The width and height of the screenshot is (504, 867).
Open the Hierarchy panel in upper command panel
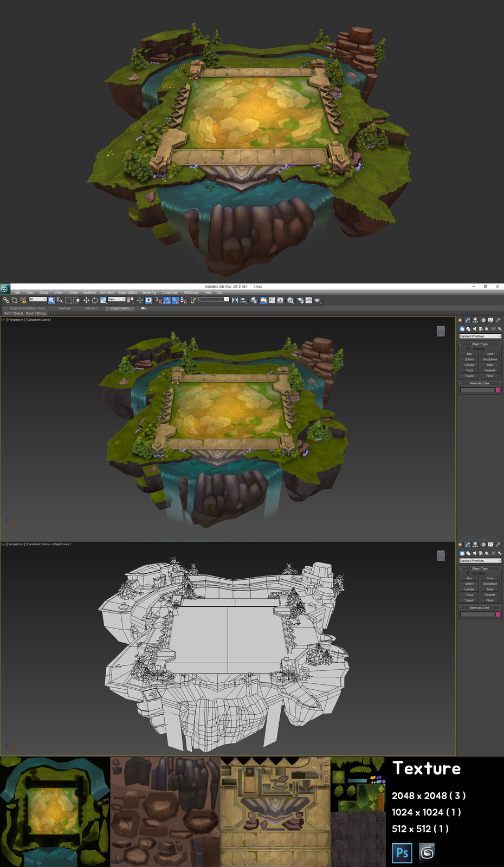[x=475, y=320]
